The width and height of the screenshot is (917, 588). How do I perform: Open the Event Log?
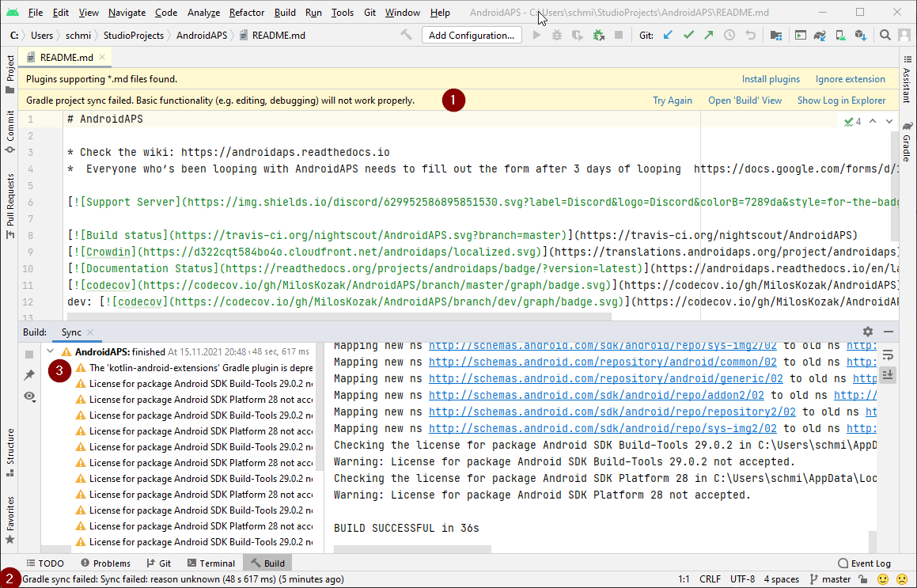coord(864,563)
